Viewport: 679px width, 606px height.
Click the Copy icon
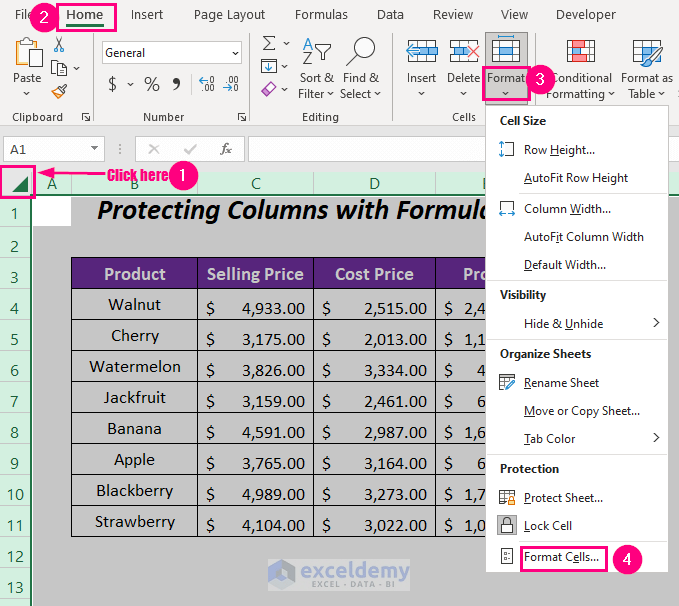(59, 68)
